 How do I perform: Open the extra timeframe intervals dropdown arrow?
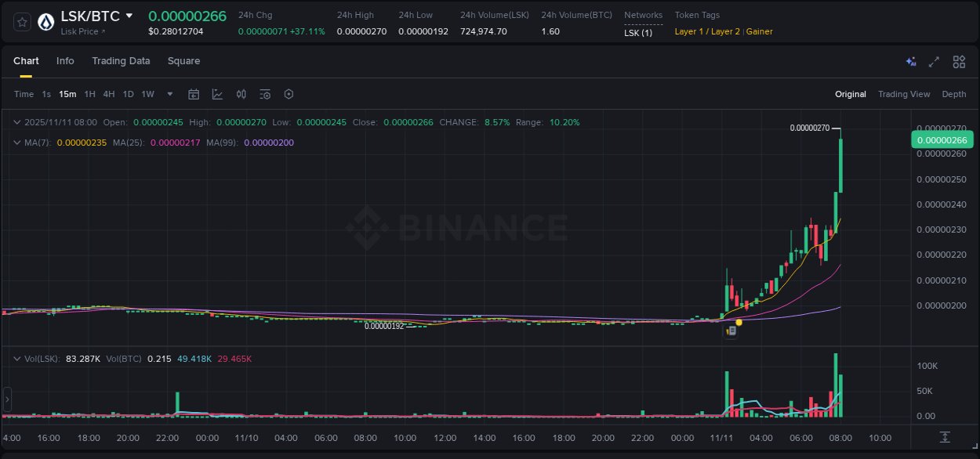tap(169, 94)
